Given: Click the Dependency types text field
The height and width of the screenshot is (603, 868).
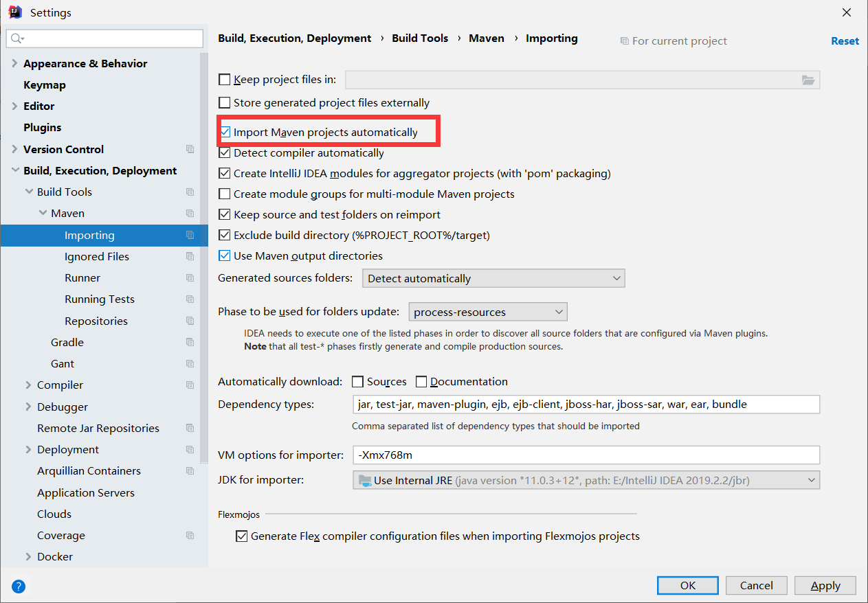Looking at the screenshot, I should [x=586, y=405].
